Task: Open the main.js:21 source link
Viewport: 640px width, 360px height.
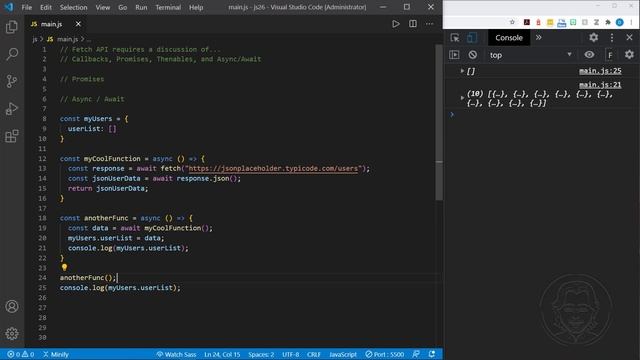Action: [600, 85]
